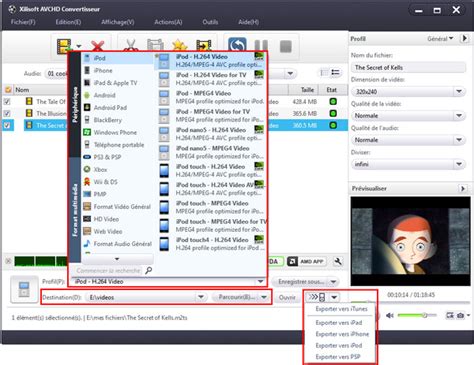Open the Add file dropdown arrow
474x365 pixels.
click(x=79, y=46)
